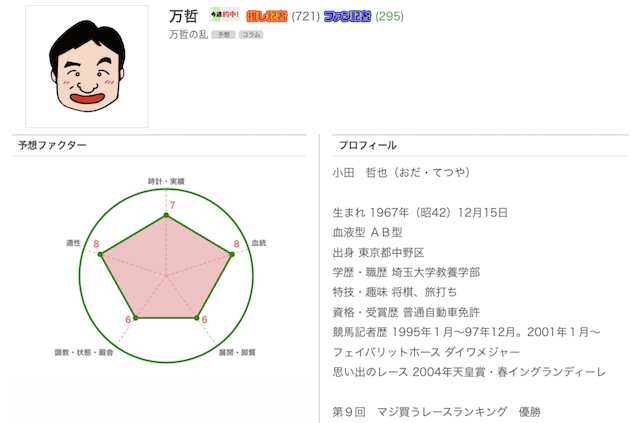The width and height of the screenshot is (640, 423).
Task: Click the orange 推し記者 badge
Action: pos(267,16)
